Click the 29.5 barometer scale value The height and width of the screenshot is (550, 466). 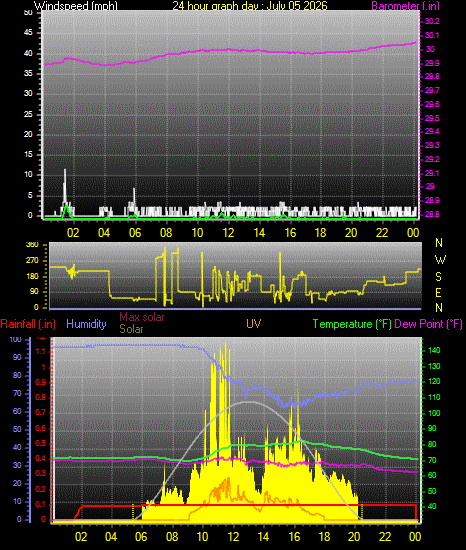click(432, 119)
